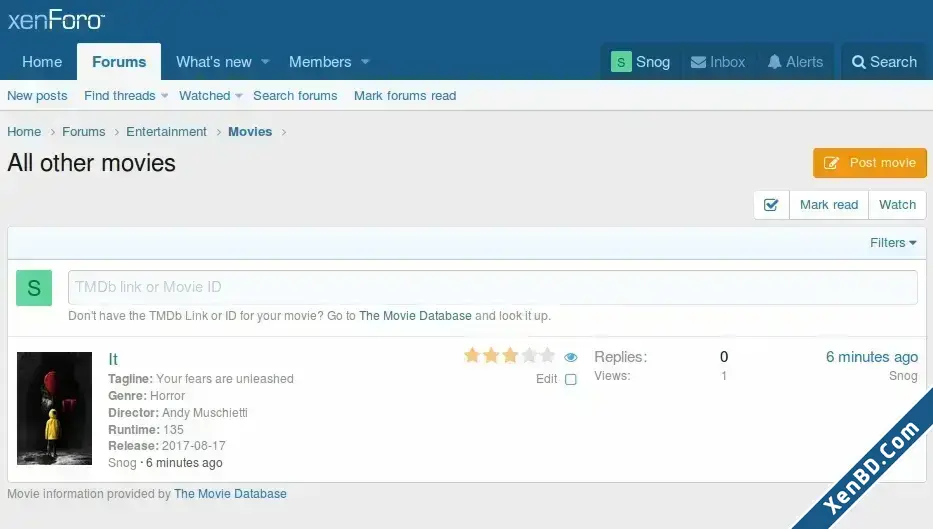
Task: Click the Mark read button
Action: (829, 205)
